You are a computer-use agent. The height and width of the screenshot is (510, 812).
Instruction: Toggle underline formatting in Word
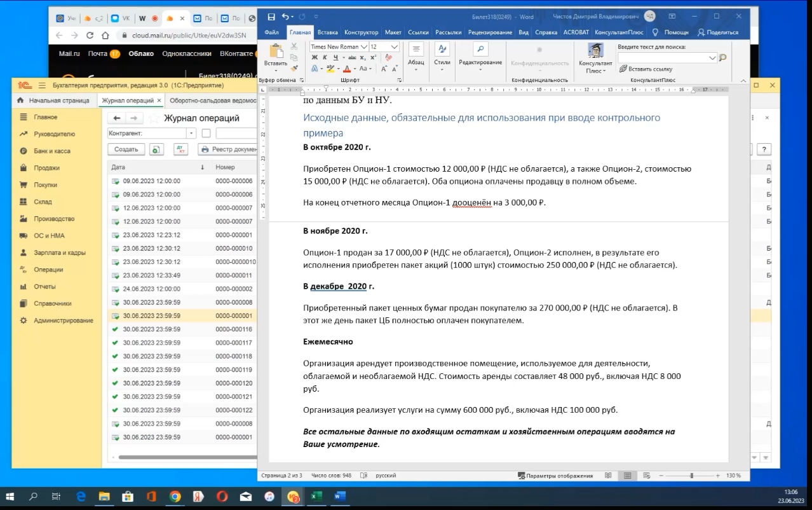tap(335, 57)
